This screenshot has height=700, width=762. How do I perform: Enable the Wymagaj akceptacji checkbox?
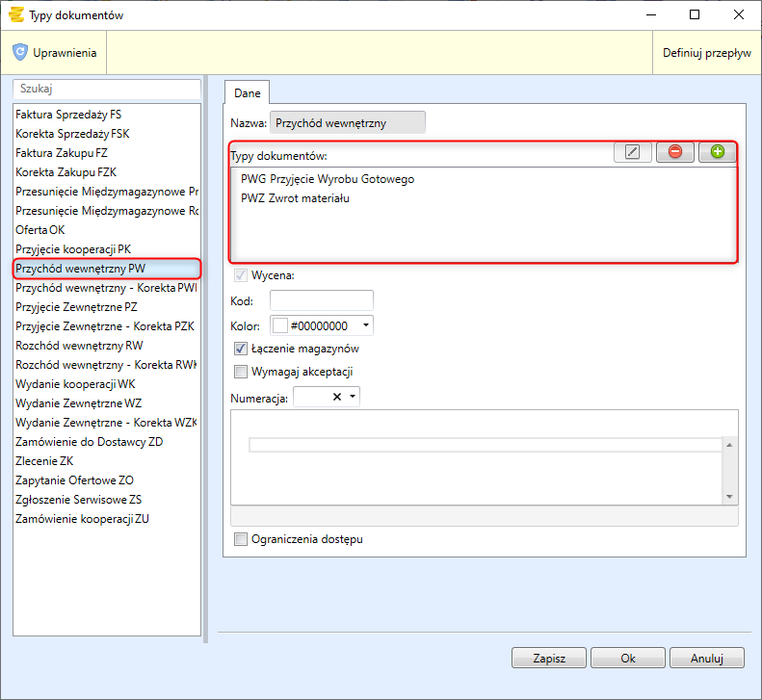pos(241,372)
